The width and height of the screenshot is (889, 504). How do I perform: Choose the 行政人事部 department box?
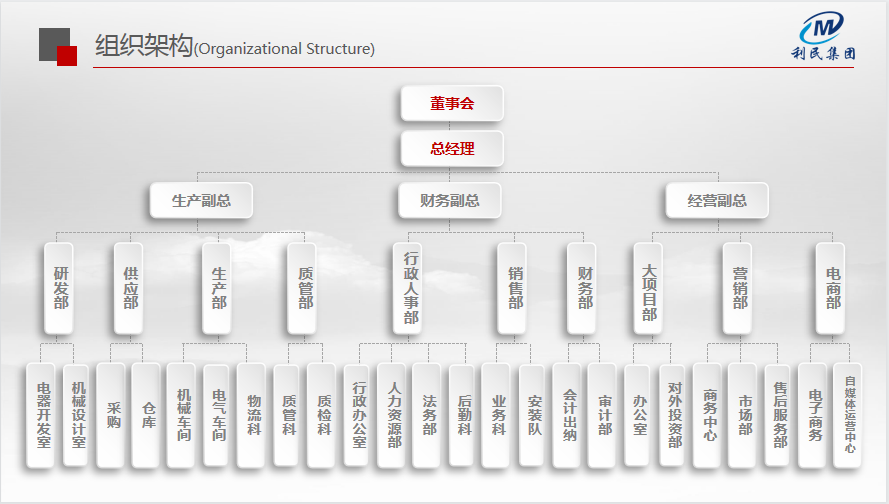pyautogui.click(x=409, y=287)
